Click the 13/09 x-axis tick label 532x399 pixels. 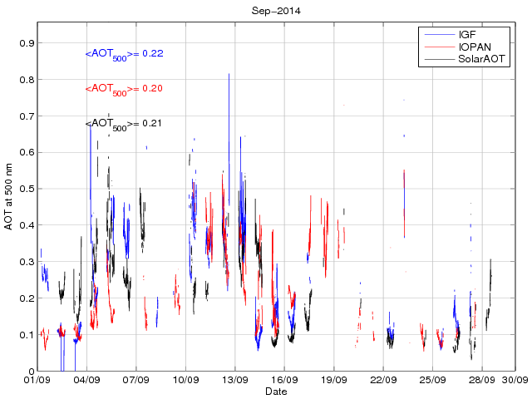coord(235,380)
